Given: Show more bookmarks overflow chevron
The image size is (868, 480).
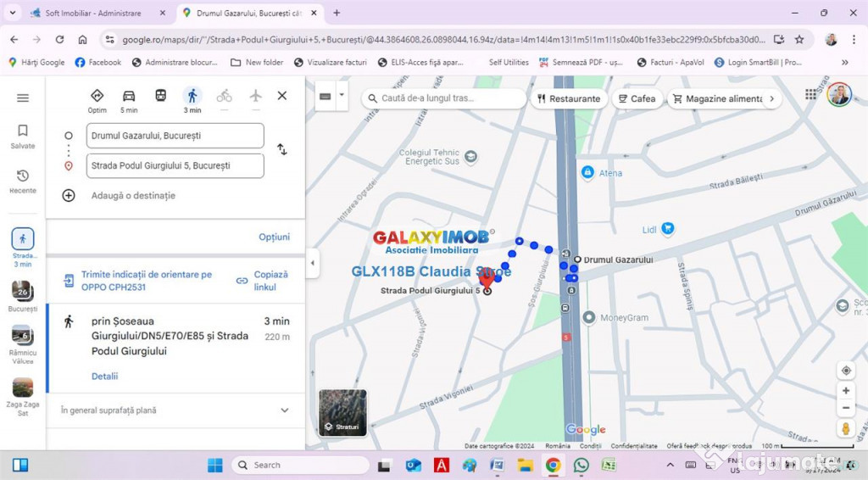Looking at the screenshot, I should pos(845,63).
